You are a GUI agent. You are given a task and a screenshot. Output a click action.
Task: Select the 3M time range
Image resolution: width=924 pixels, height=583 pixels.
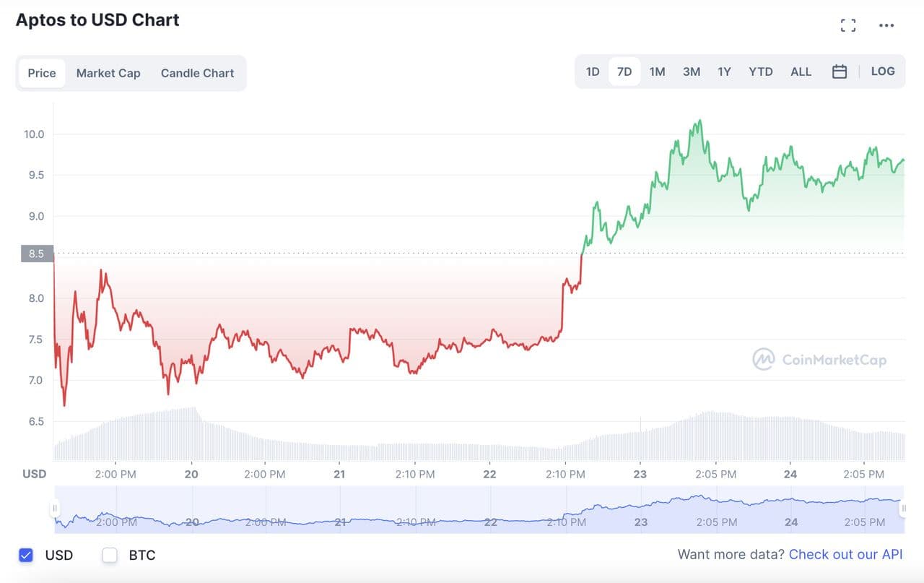coord(692,72)
